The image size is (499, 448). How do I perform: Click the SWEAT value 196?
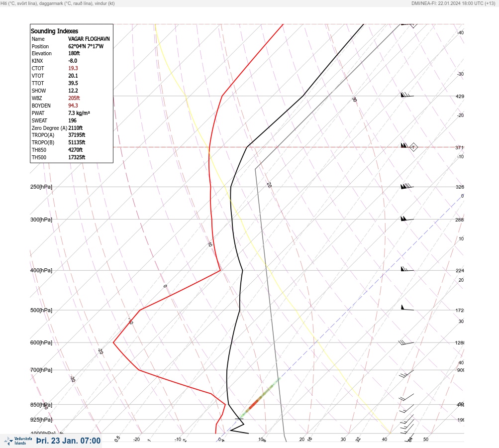click(72, 120)
